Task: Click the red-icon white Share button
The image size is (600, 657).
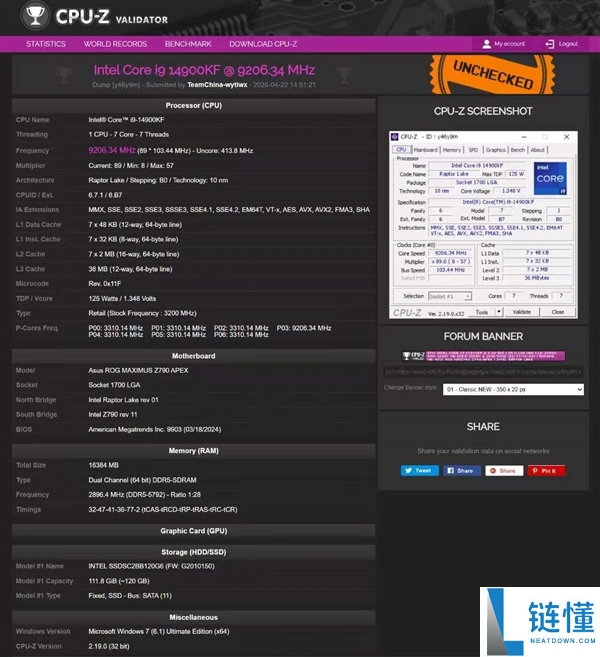Action: pyautogui.click(x=504, y=471)
